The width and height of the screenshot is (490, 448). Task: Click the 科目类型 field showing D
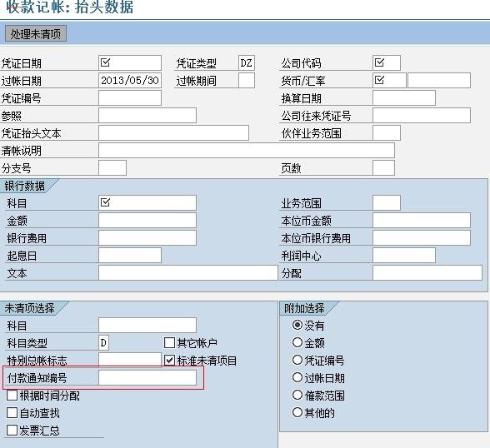(x=103, y=342)
